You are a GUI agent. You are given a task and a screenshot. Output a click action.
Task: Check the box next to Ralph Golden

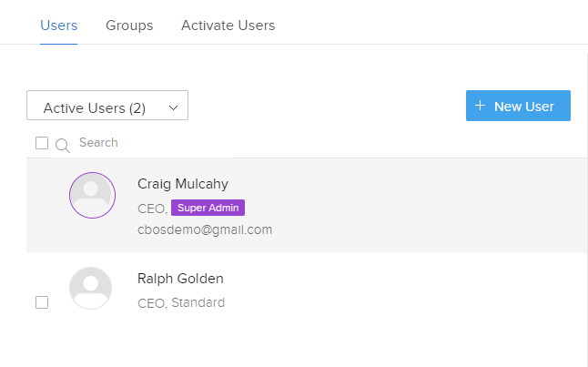coord(42,302)
